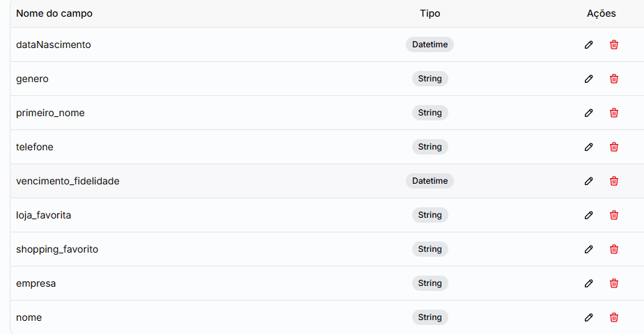Edit the loja_favorita field

coord(588,215)
